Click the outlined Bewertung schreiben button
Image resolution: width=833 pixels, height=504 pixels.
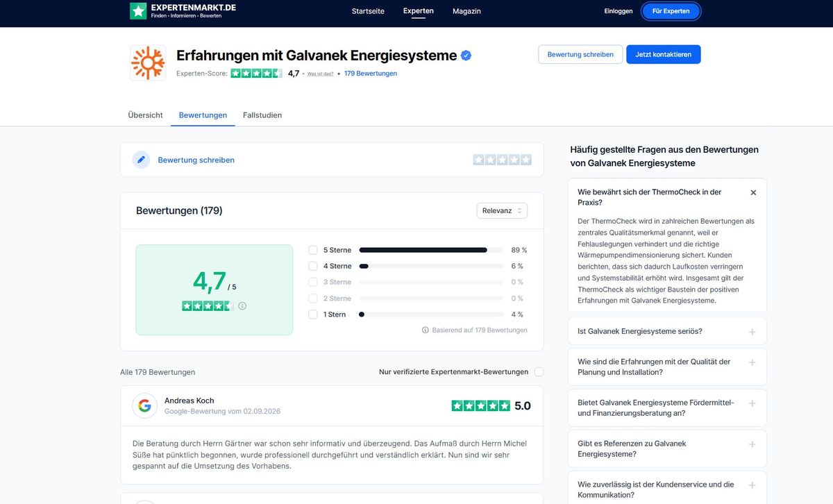(580, 54)
